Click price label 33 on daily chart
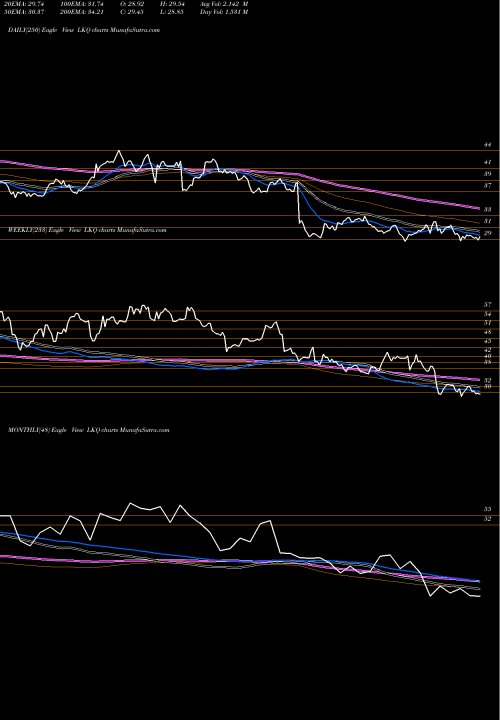 coord(488,209)
